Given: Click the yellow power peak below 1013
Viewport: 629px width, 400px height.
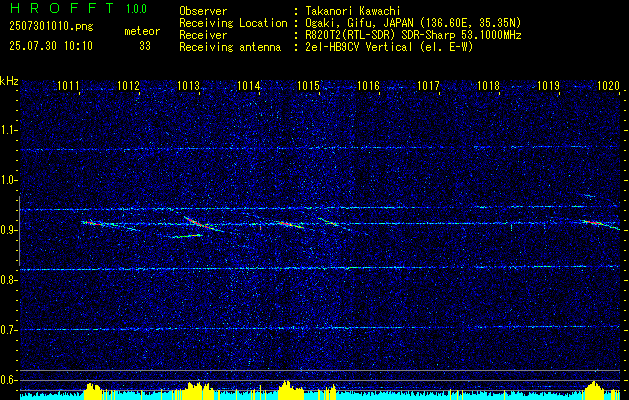Looking at the screenshot, I should click(x=200, y=391).
